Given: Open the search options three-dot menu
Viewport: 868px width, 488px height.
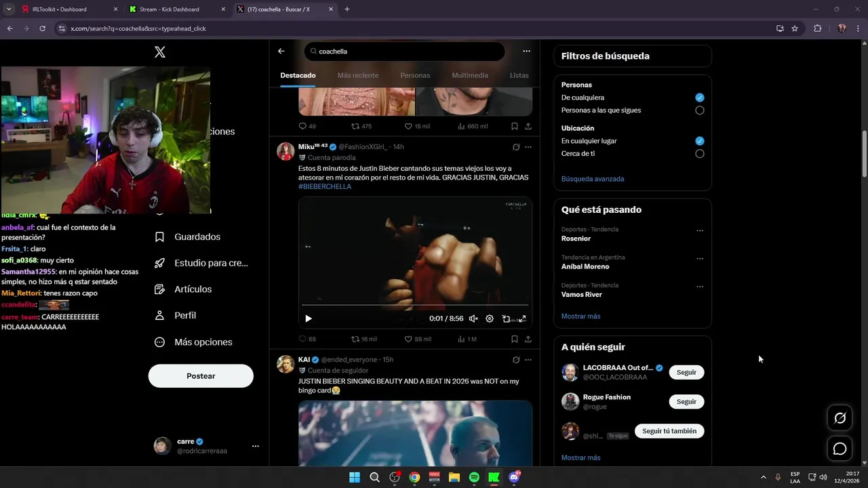Looking at the screenshot, I should click(526, 51).
